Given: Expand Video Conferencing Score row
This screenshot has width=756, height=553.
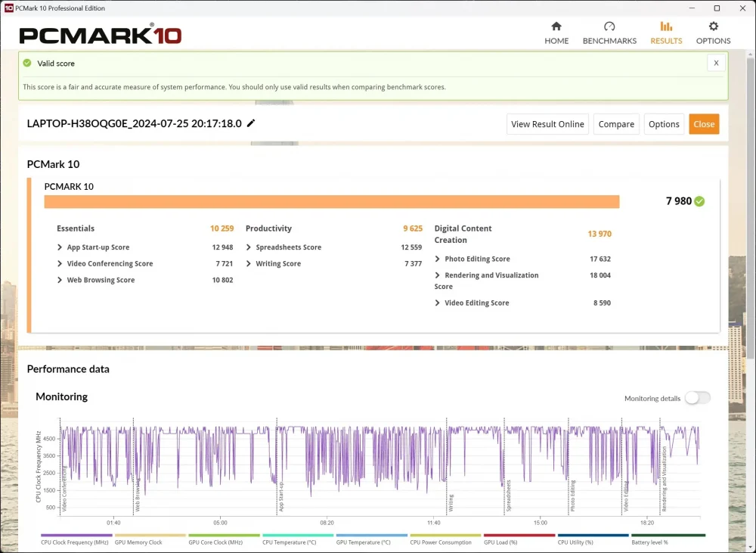Looking at the screenshot, I should pos(60,263).
